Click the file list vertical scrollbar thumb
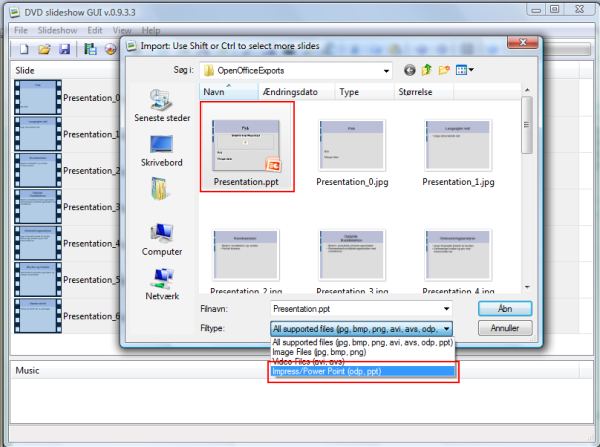 (527, 125)
